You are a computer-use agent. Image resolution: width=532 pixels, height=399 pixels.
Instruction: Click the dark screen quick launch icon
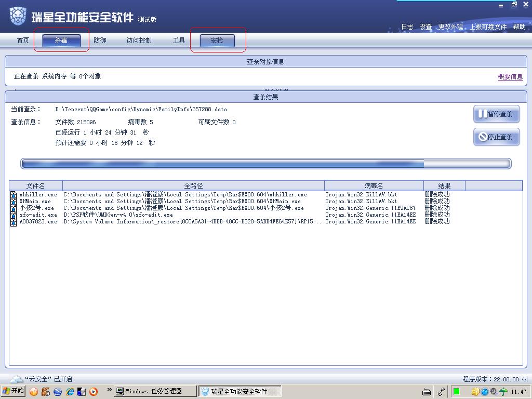click(82, 392)
